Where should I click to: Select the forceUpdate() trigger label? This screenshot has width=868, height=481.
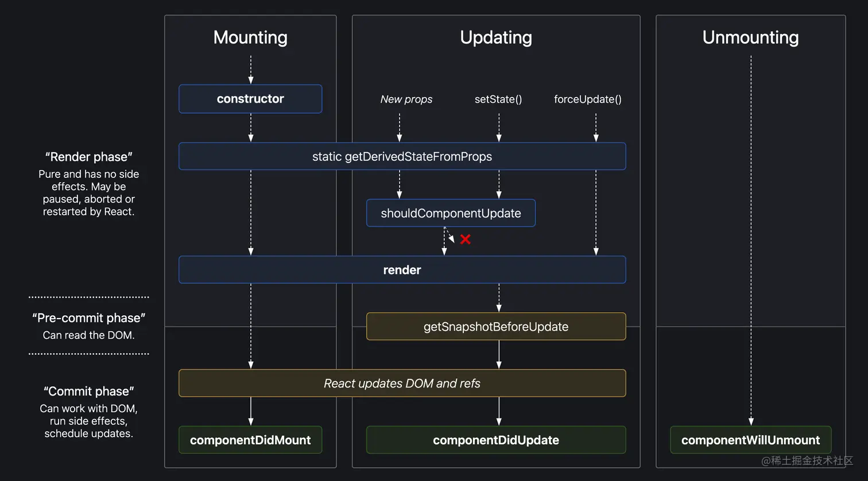(588, 99)
